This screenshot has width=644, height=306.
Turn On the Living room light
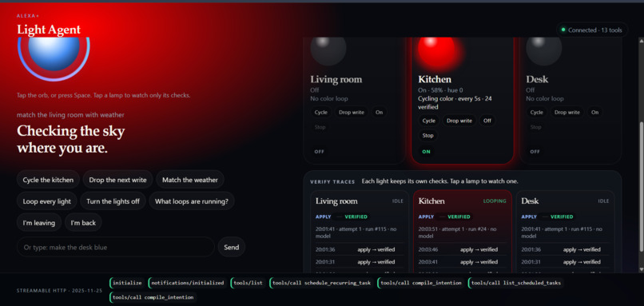pyautogui.click(x=379, y=112)
